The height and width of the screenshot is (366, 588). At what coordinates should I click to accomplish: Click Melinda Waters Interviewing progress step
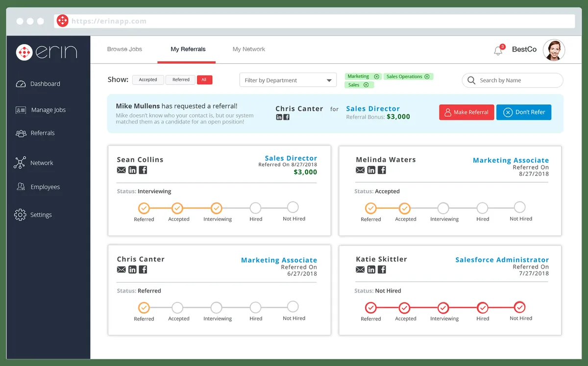click(x=443, y=208)
